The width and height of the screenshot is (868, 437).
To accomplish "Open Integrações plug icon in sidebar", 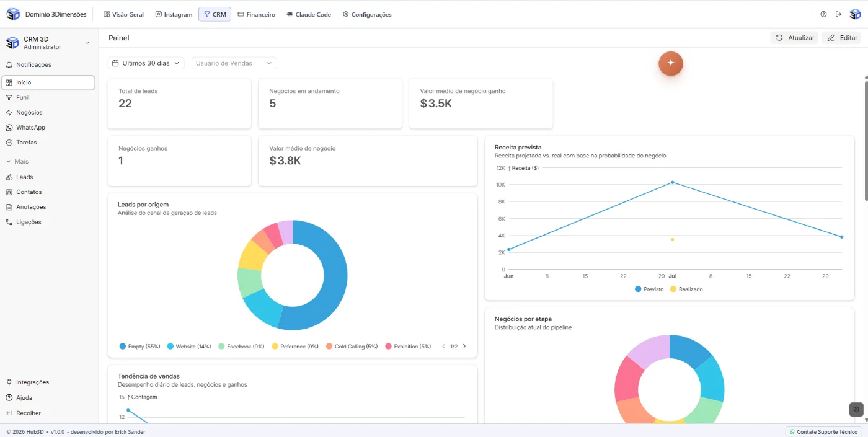I will tap(9, 382).
